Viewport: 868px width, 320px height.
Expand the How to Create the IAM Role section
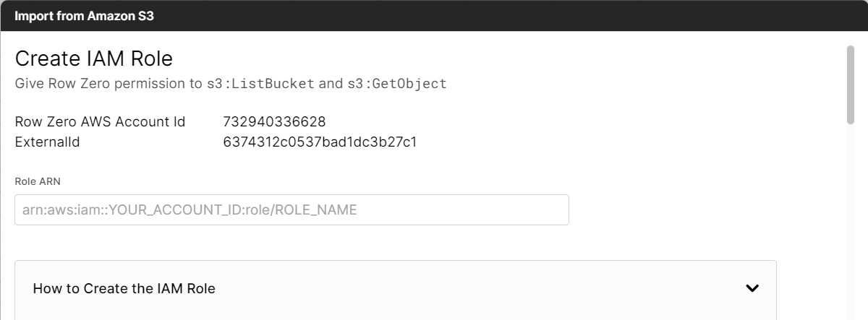tap(124, 289)
